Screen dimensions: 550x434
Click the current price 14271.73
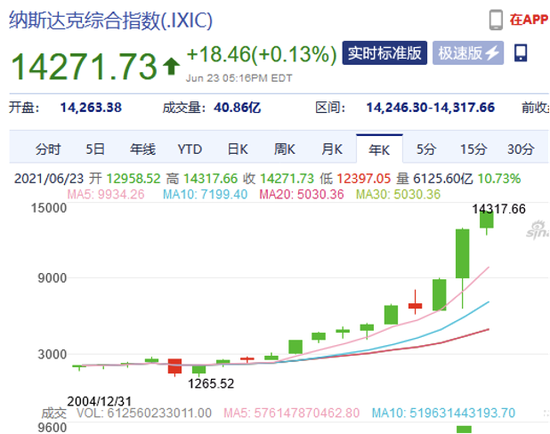pos(84,66)
